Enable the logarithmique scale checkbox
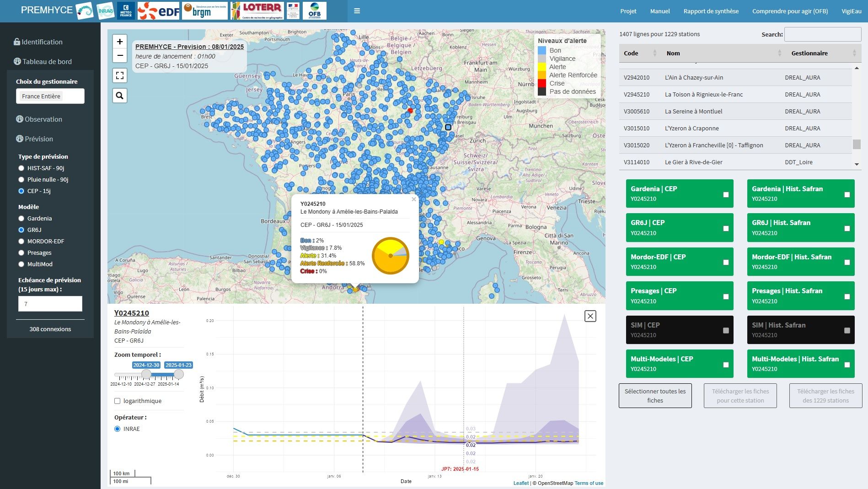 pos(117,401)
